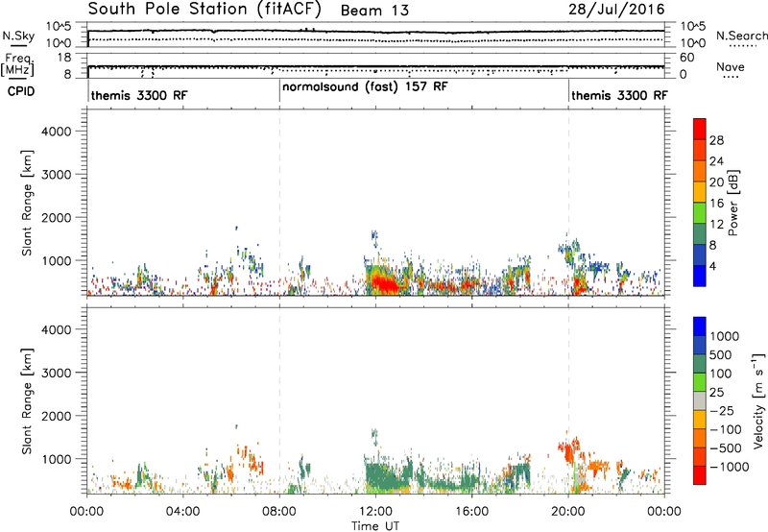Click the gray swatch of Velocity colorbar
The height and width of the screenshot is (532, 768).
700,401
